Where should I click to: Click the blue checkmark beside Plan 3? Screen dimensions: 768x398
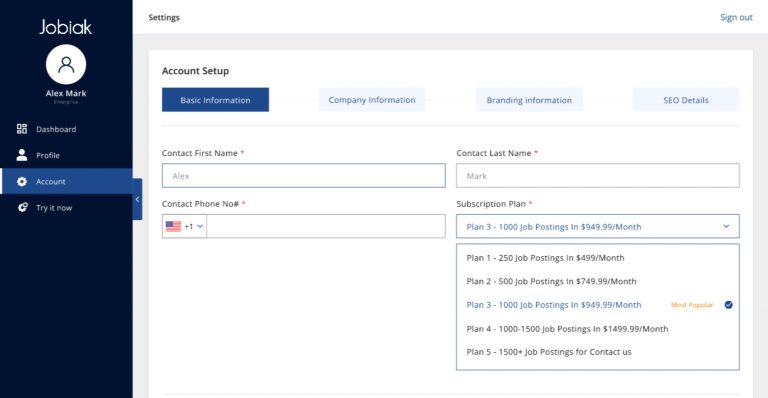tap(729, 305)
